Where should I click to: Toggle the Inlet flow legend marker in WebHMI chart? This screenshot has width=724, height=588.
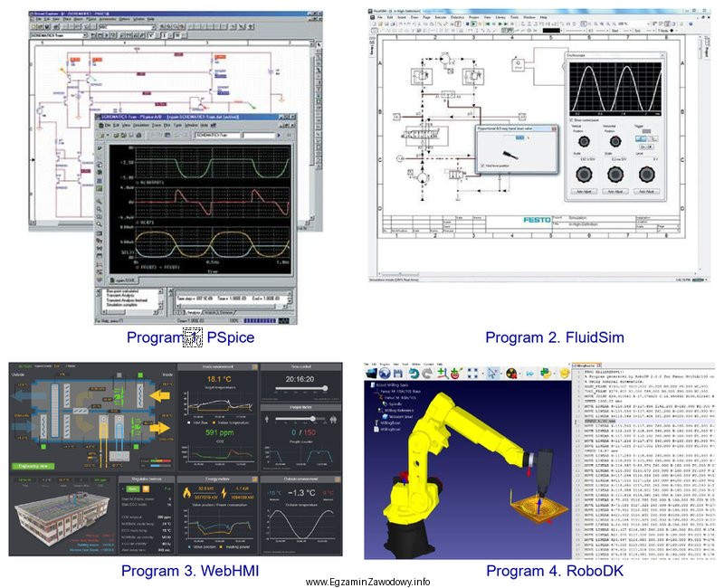189,422
